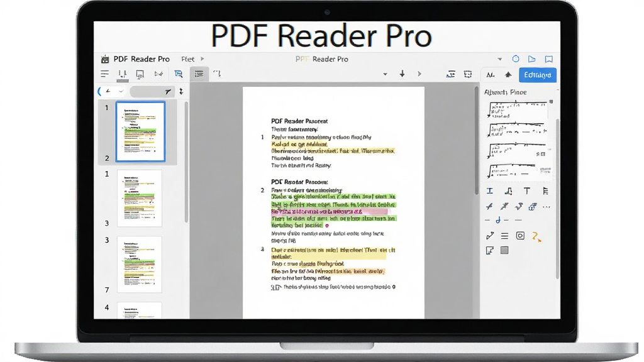Click the underlined text tool icon in the toolbar
This screenshot has width=644, height=362.
pos(450,74)
